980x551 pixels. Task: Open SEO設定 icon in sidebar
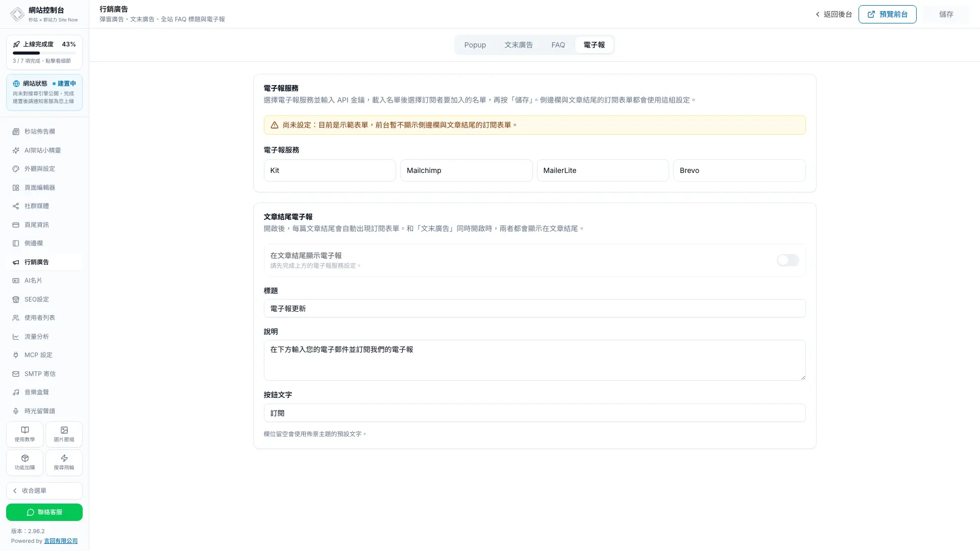[x=16, y=299]
